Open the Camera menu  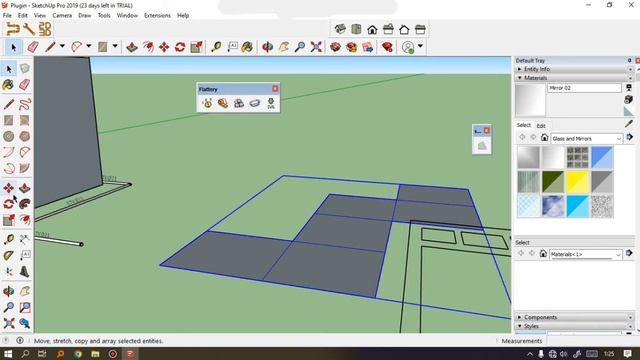(62, 15)
